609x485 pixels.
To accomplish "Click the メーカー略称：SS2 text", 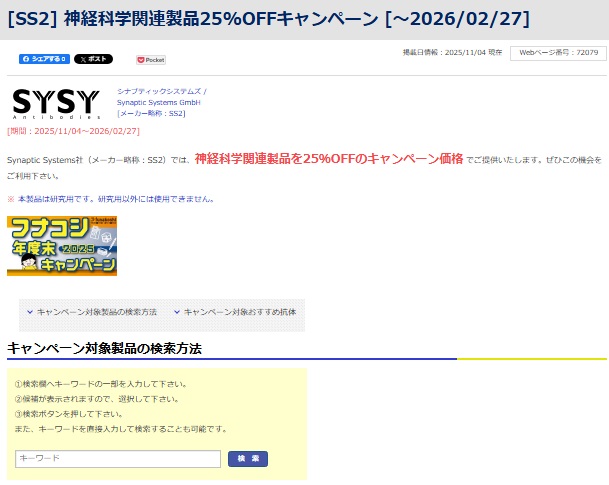I will click(151, 113).
